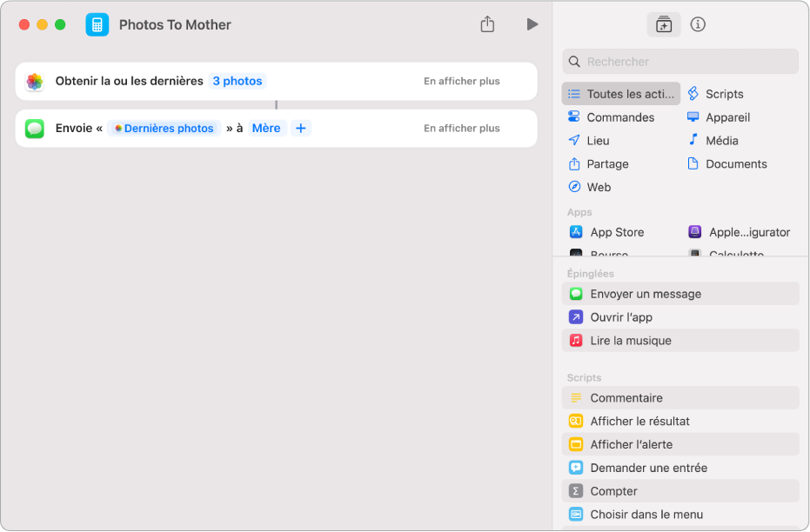
Task: Expand En afficher plus on photos action
Action: [x=462, y=81]
